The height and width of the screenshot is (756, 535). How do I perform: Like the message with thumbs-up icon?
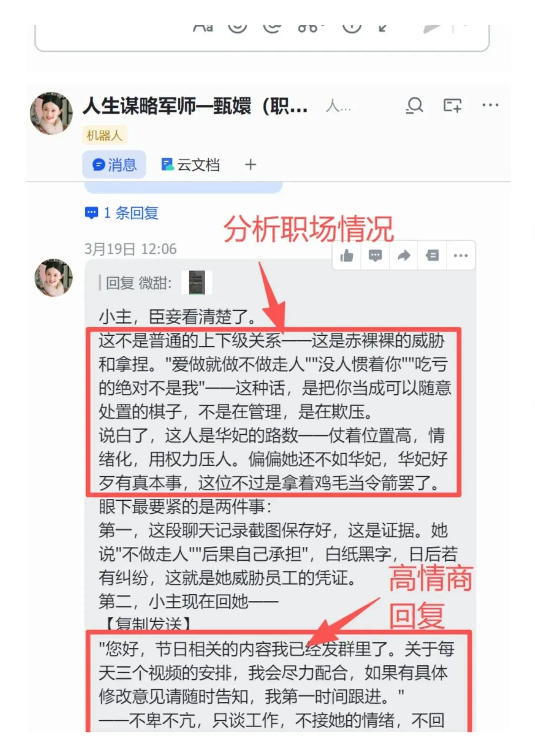(347, 256)
